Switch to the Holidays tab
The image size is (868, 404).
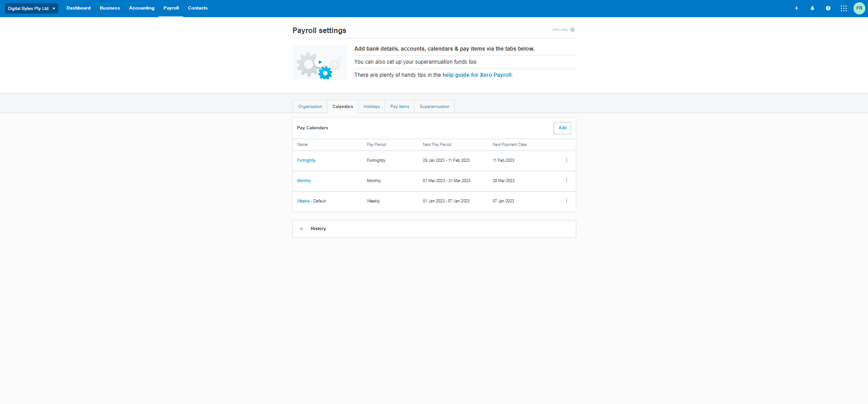pos(372,107)
